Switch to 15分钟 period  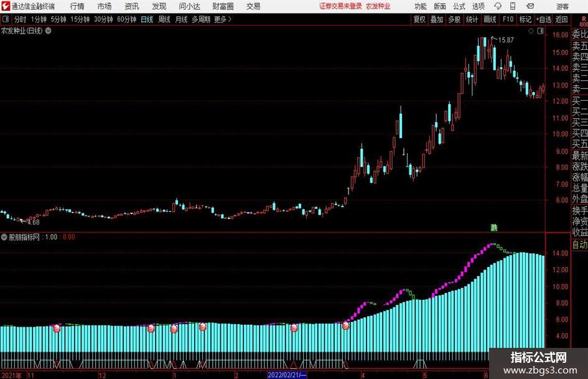point(80,19)
